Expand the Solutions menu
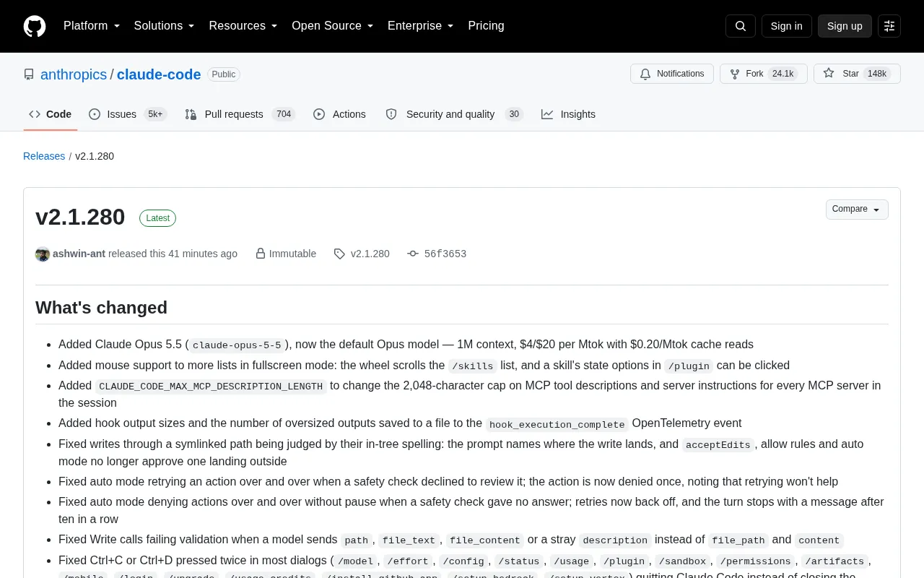The width and height of the screenshot is (924, 578). tap(165, 26)
